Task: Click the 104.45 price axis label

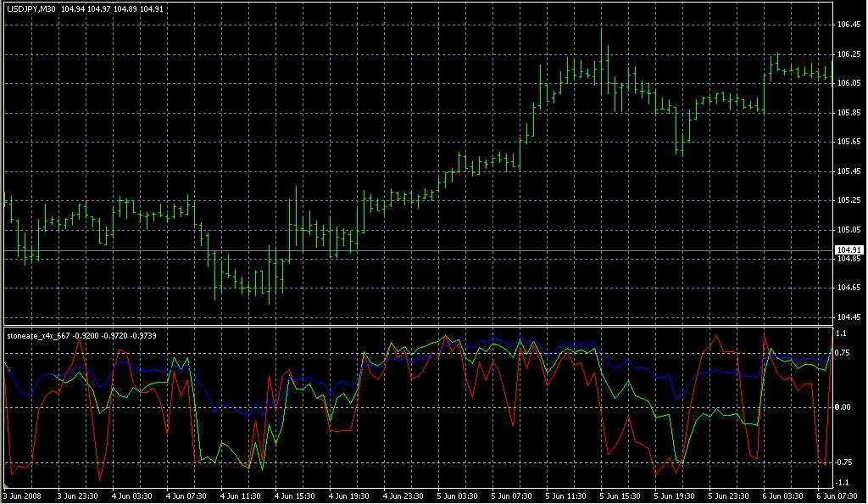Action: point(849,317)
